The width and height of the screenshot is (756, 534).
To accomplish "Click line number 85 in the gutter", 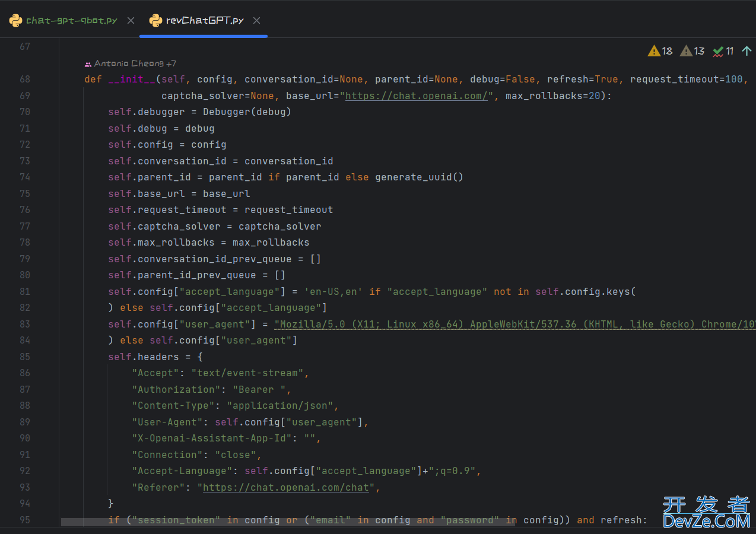I will click(24, 357).
